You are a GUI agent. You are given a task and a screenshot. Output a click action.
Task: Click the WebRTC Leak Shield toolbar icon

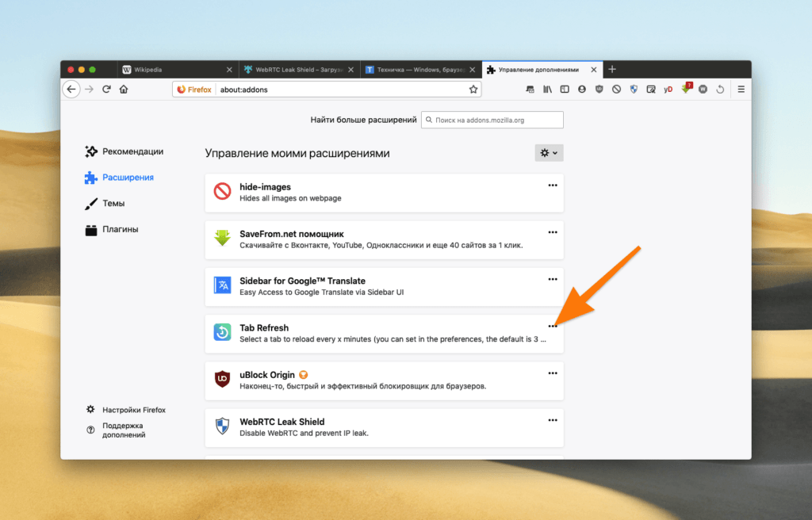pyautogui.click(x=634, y=89)
